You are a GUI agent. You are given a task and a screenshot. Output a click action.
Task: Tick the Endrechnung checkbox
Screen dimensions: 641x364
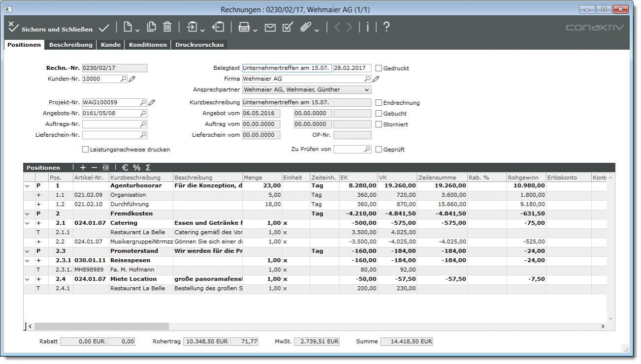[x=379, y=103]
